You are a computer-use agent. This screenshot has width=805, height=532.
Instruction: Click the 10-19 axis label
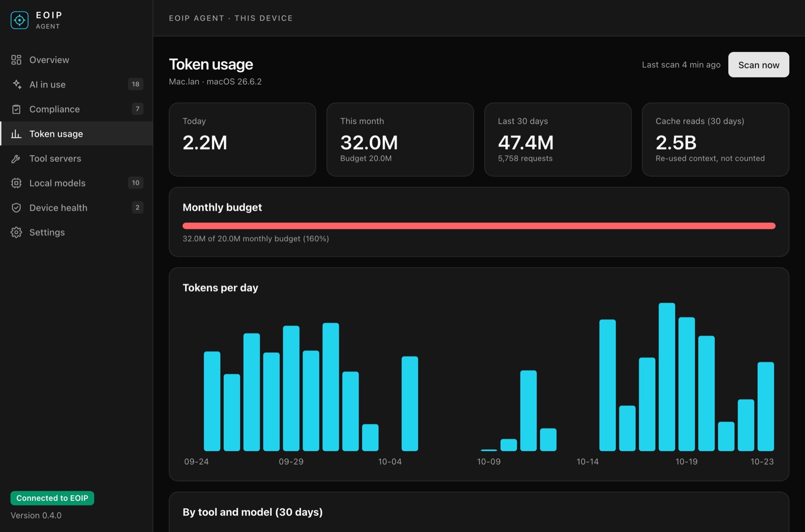686,462
